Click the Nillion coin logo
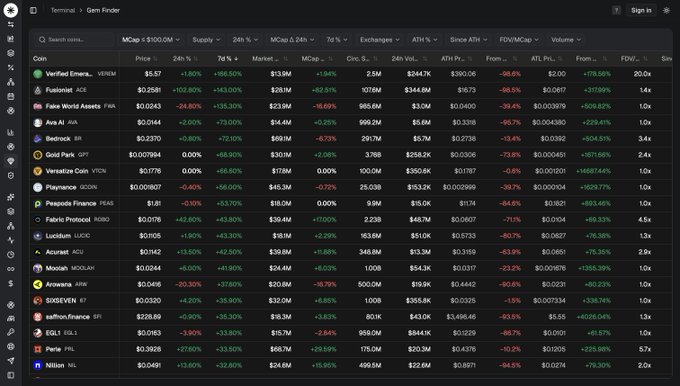 tap(38, 365)
